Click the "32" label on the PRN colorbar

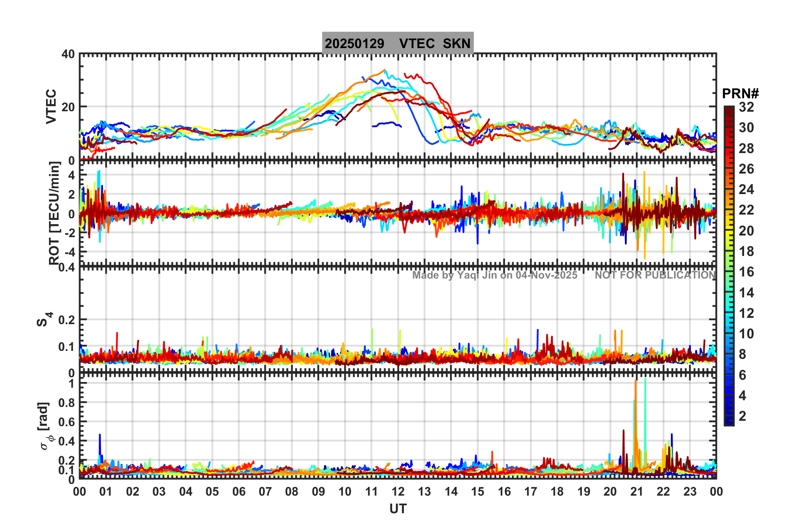746,107
